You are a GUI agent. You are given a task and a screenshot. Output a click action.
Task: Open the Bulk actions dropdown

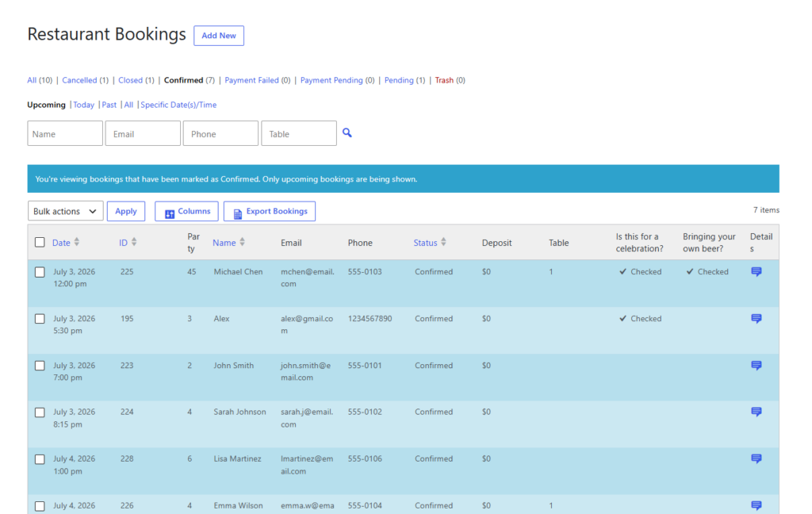(65, 211)
